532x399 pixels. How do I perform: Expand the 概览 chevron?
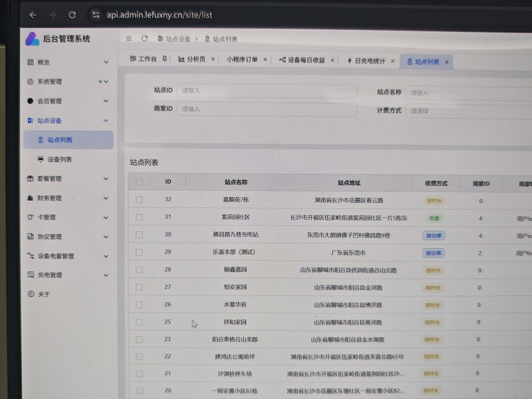pos(106,62)
